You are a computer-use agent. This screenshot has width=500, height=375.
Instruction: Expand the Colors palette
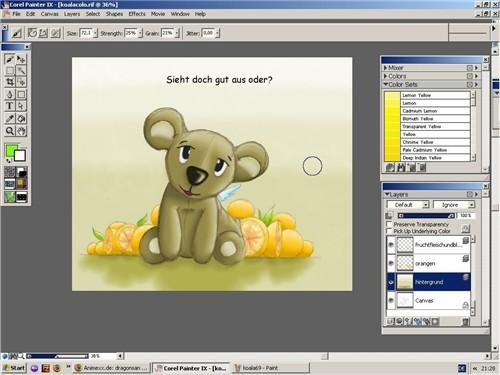click(x=385, y=76)
